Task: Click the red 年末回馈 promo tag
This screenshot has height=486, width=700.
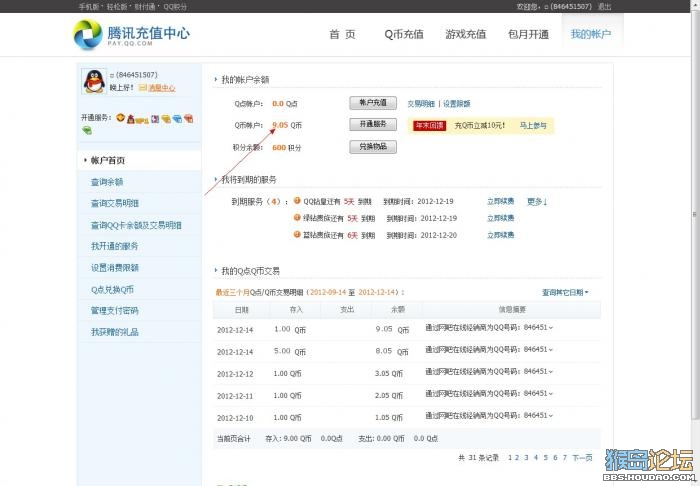Action: pyautogui.click(x=429, y=125)
